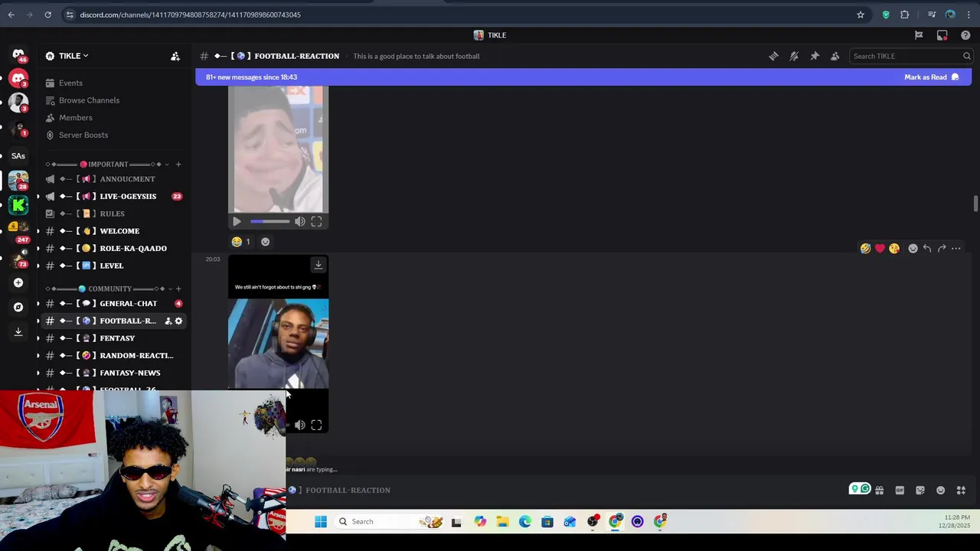Open Discord help question mark icon
This screenshot has height=551, width=980.
pyautogui.click(x=965, y=35)
